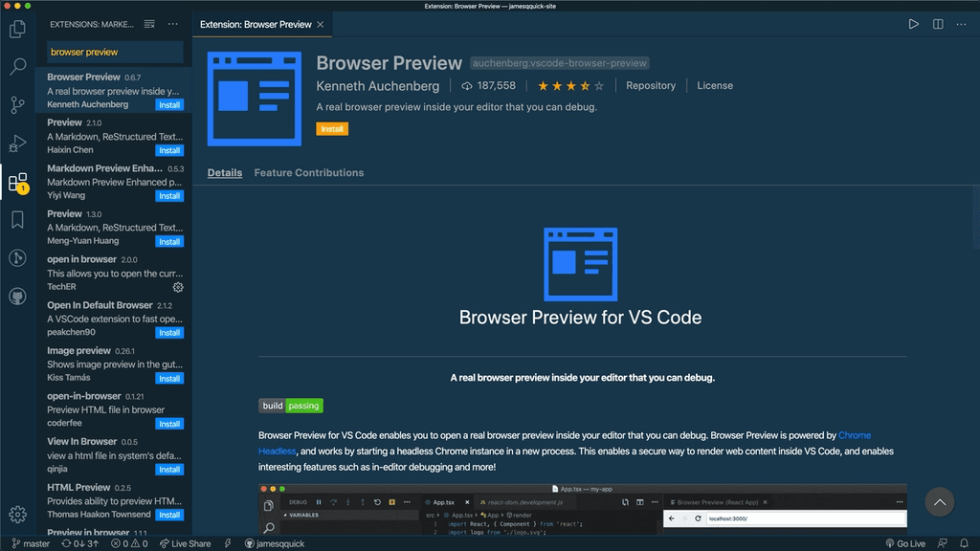Click the 187,558 install count
This screenshot has height=551, width=980.
click(x=489, y=85)
